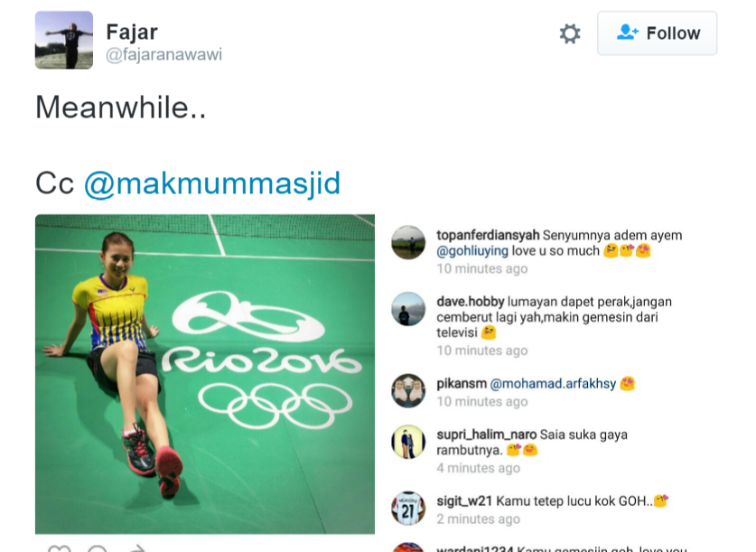This screenshot has width=756, height=552.
Task: Click topanferdiansyah's avatar
Action: point(408,243)
